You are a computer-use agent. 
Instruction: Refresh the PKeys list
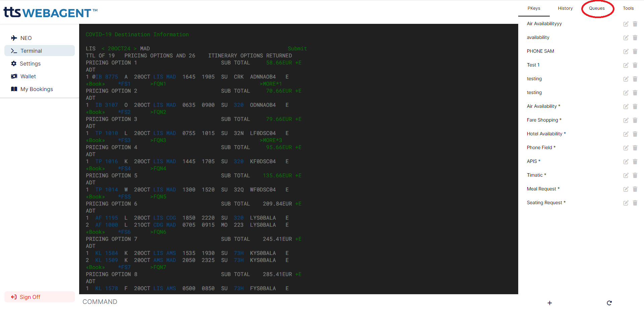[x=609, y=303]
